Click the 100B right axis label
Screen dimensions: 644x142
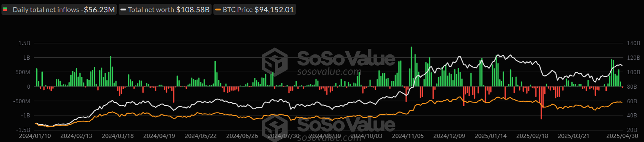634,72
